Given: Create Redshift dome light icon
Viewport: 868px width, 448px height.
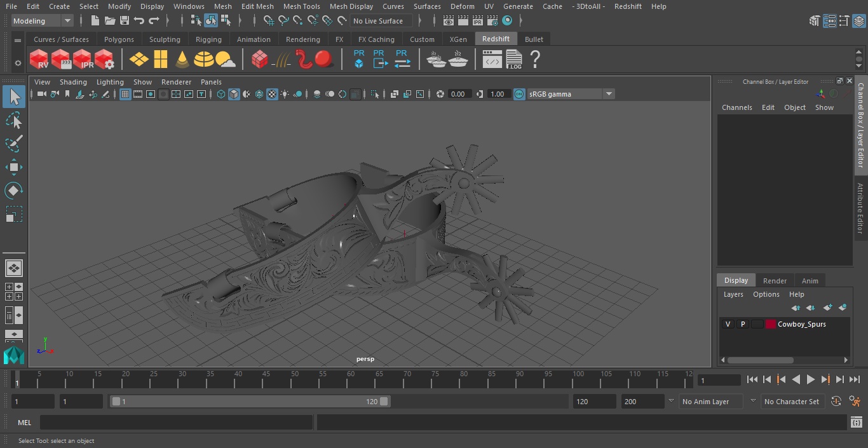Looking at the screenshot, I should (x=203, y=60).
